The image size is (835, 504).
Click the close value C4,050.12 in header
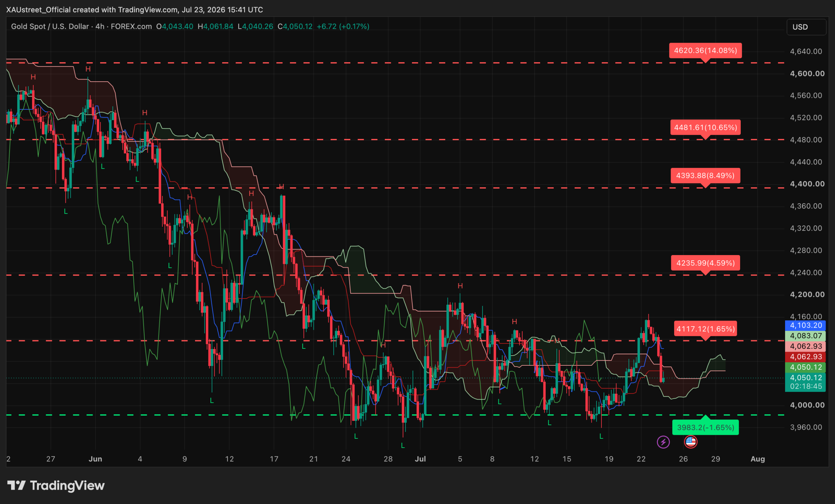(295, 26)
